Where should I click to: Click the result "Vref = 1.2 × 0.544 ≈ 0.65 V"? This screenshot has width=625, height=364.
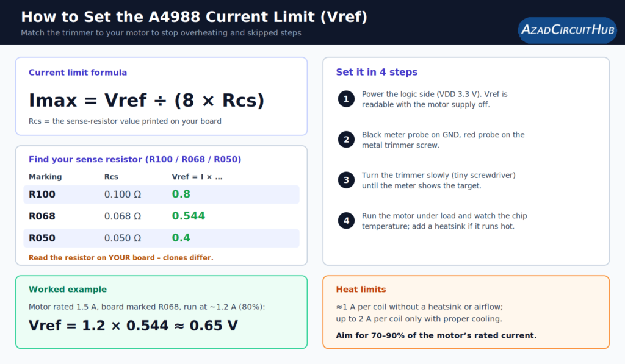(x=133, y=326)
